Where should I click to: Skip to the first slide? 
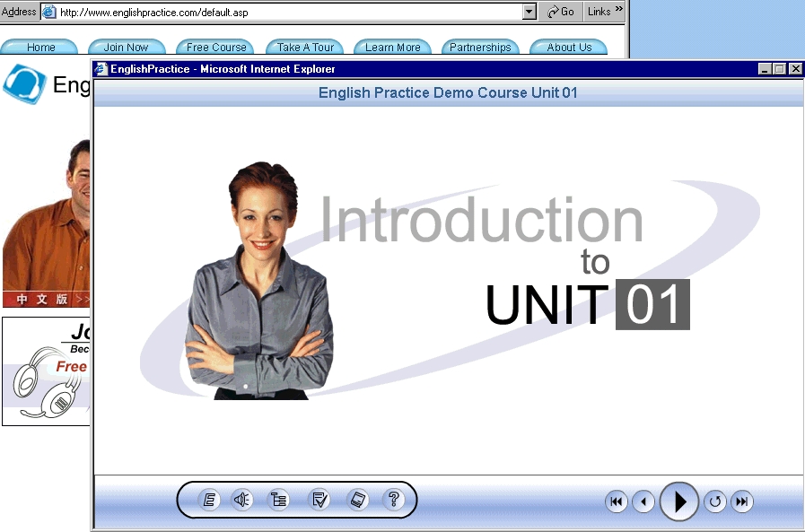[x=617, y=502]
